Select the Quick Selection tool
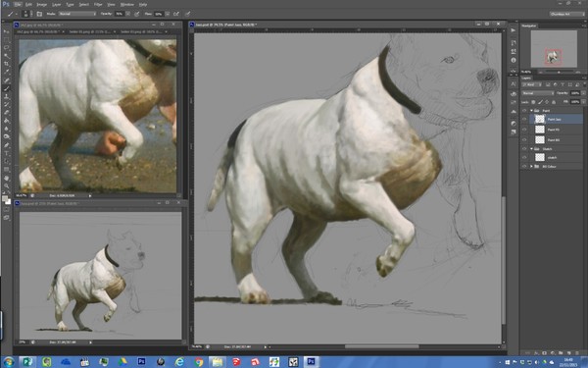The width and height of the screenshot is (588, 368). [x=7, y=56]
